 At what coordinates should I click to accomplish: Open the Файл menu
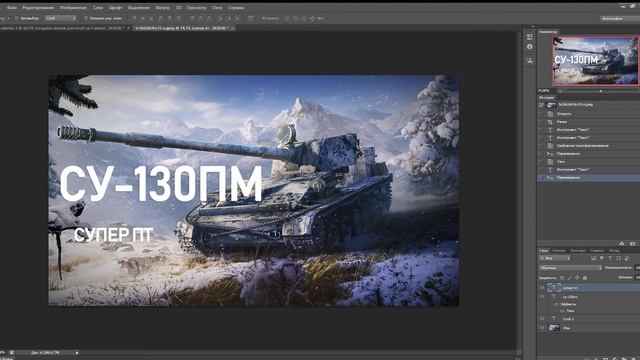pyautogui.click(x=12, y=7)
